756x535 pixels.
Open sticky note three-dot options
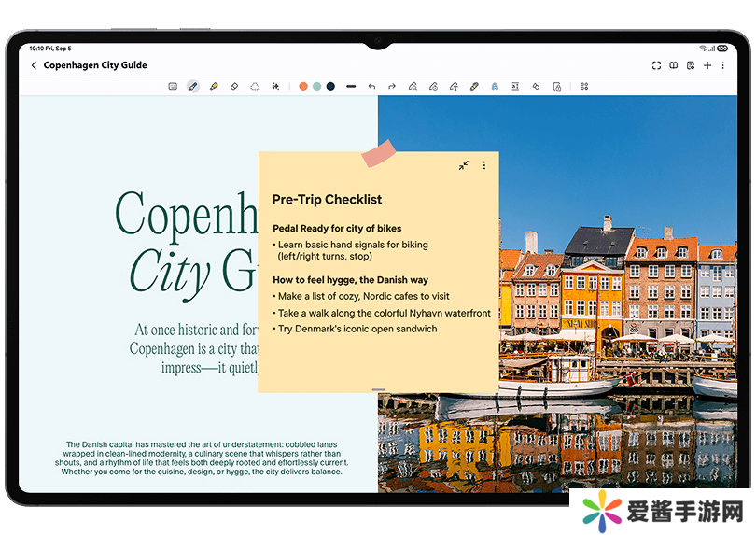[483, 165]
